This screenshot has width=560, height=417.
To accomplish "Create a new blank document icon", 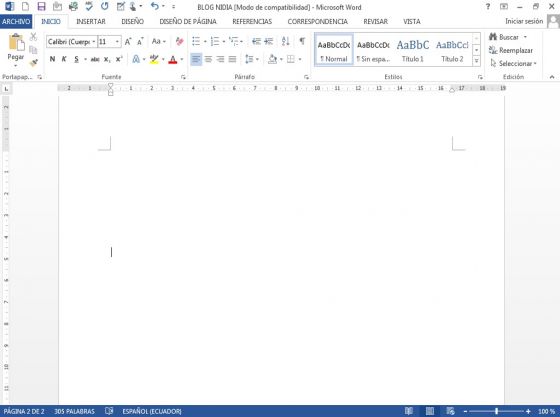I will click(x=25, y=6).
